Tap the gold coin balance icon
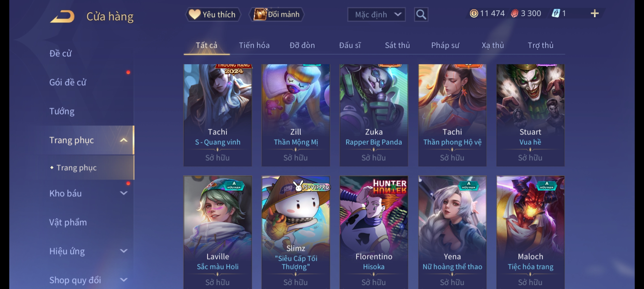This screenshot has height=289, width=644. tap(474, 13)
